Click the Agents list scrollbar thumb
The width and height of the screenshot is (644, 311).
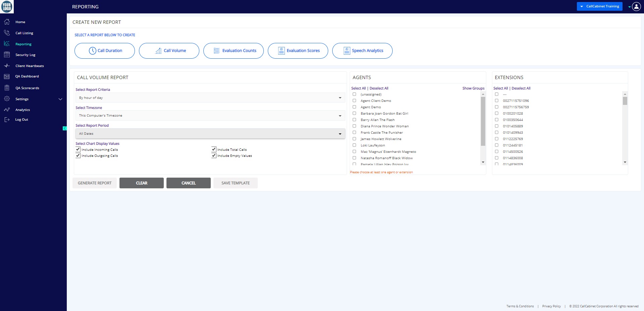coord(483,121)
